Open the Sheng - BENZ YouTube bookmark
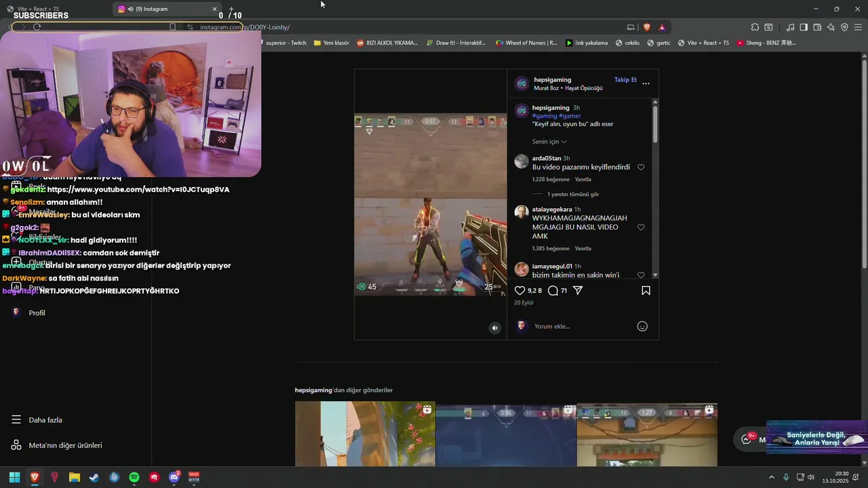The height and width of the screenshot is (488, 868). (x=766, y=43)
